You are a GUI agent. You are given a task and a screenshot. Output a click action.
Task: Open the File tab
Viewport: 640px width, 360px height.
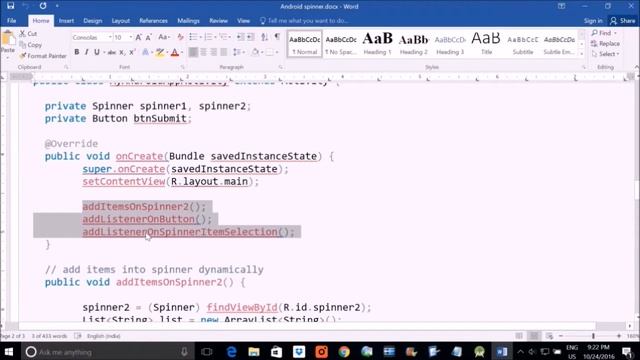point(11,20)
